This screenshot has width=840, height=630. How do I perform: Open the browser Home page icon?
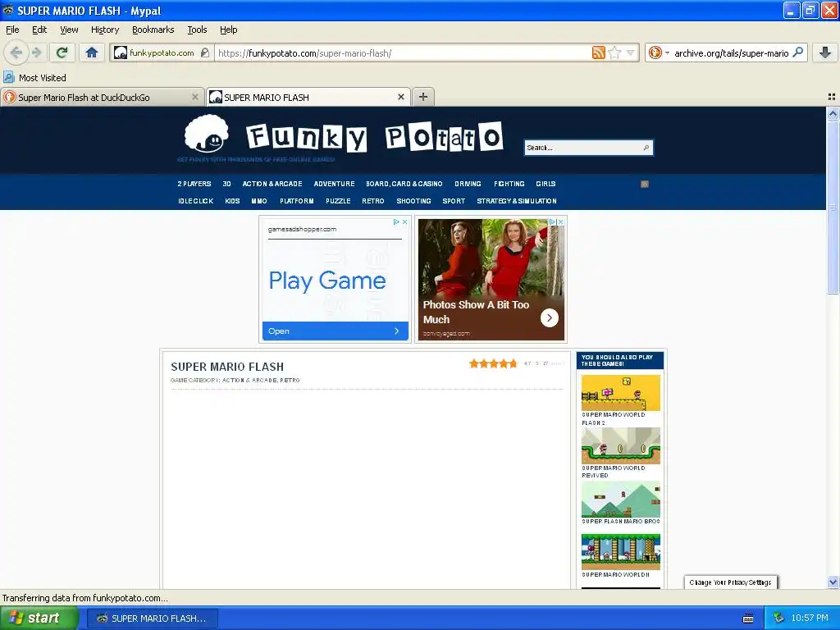(x=92, y=52)
